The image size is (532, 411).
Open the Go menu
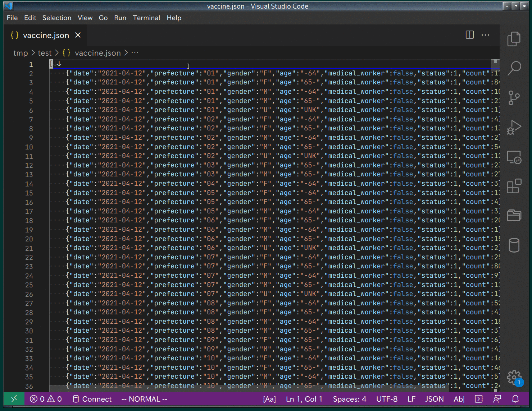click(x=103, y=18)
